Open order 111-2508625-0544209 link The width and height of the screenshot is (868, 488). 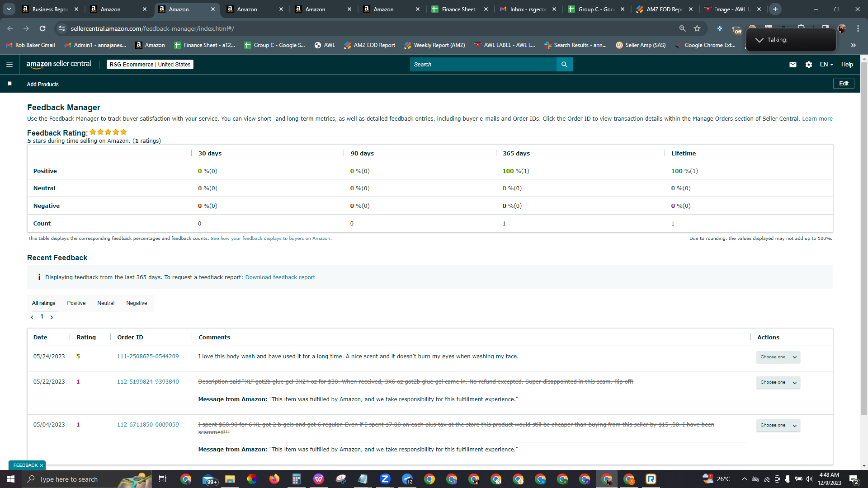click(x=148, y=357)
